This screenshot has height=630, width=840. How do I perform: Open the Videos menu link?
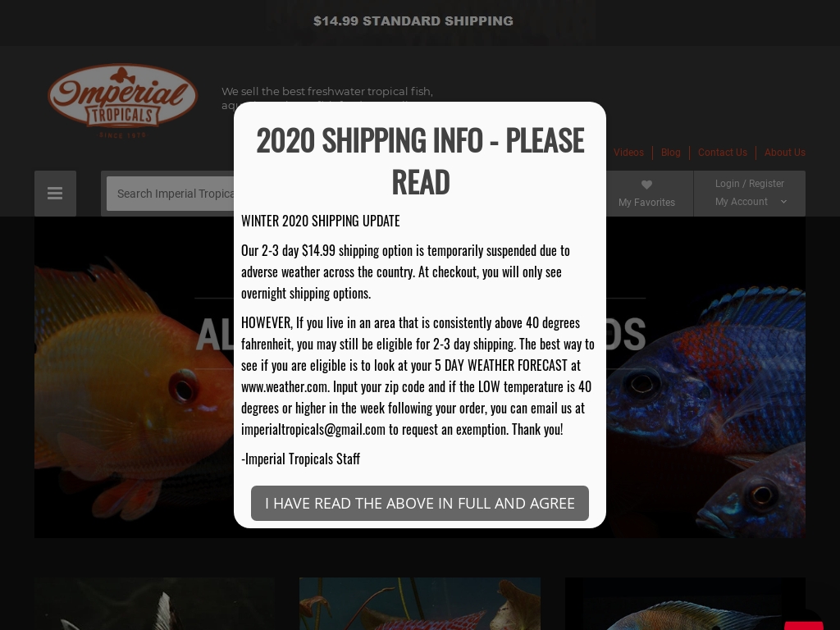click(x=628, y=152)
